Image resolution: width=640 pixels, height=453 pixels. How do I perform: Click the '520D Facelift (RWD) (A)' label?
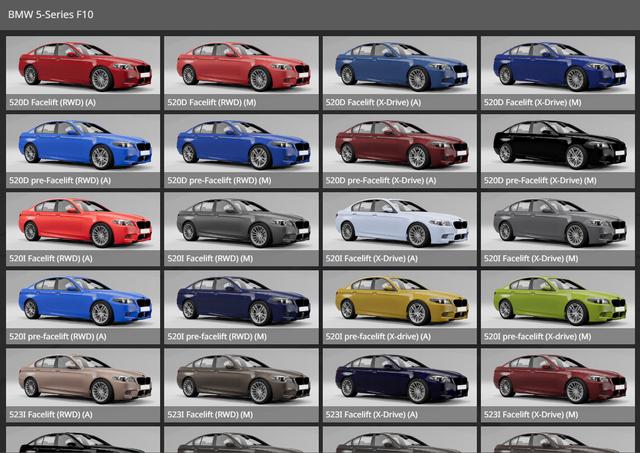pyautogui.click(x=52, y=102)
